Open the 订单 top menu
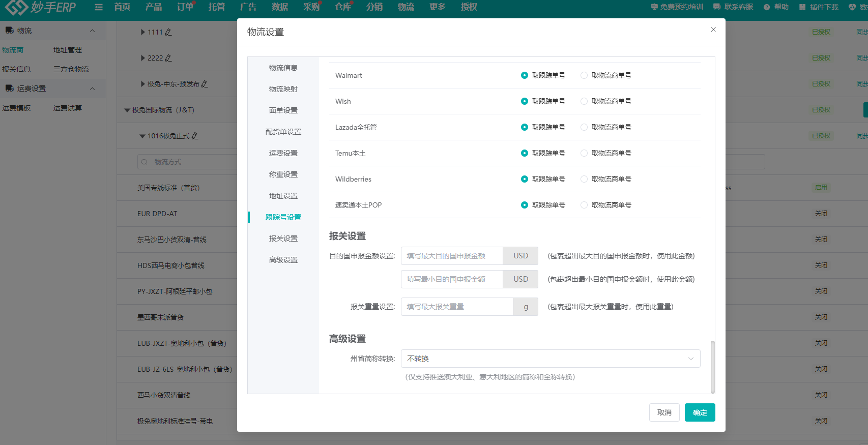The image size is (868, 445). click(x=185, y=7)
